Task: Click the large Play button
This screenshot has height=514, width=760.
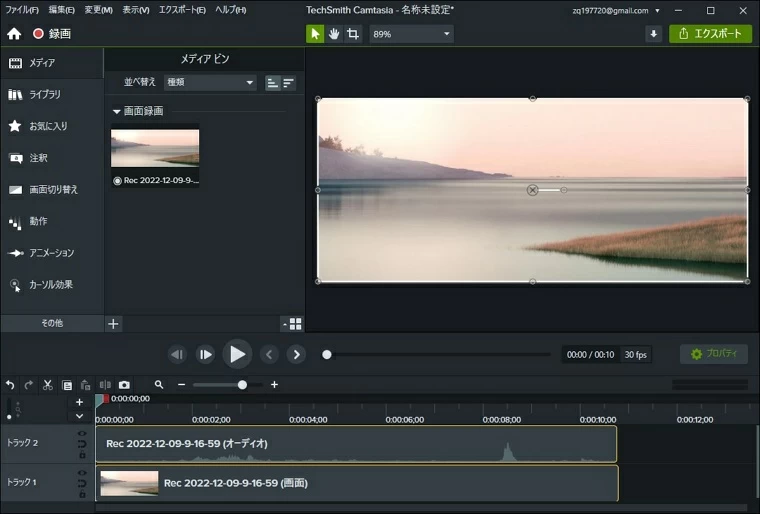Action: click(x=237, y=354)
